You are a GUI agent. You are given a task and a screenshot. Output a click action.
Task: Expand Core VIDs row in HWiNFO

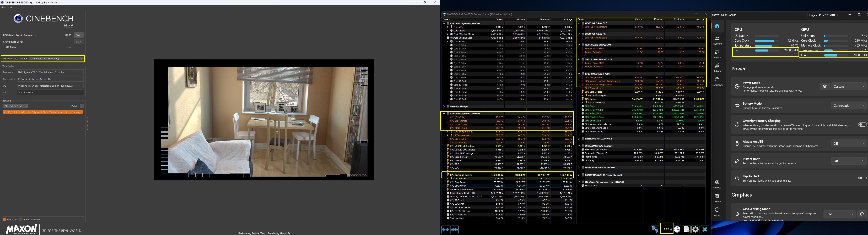pos(447,27)
